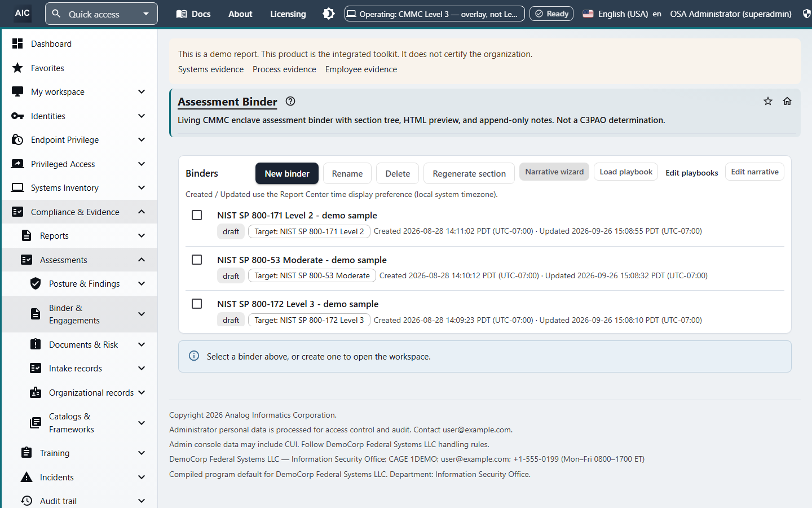Click the Rename button

[347, 173]
